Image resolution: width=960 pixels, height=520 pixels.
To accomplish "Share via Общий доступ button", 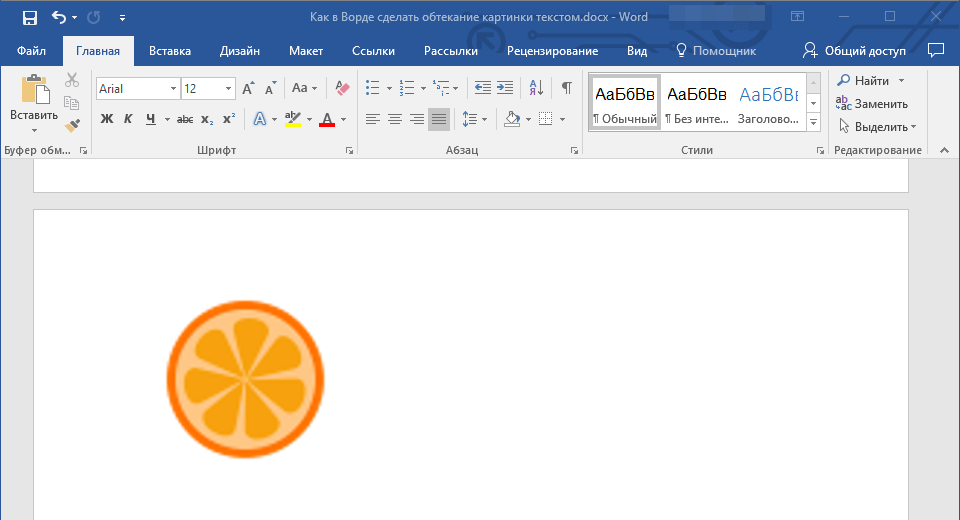I will 854,51.
